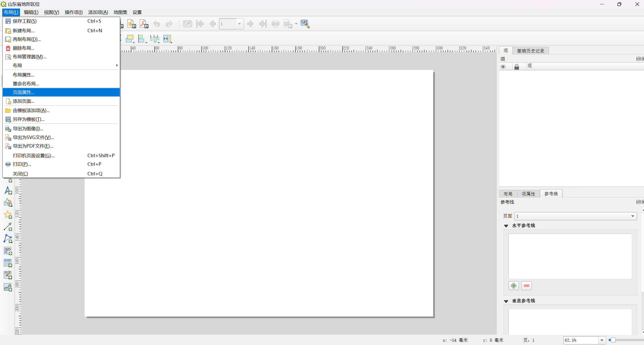This screenshot has height=345, width=644.
Task: Choose 打印(P)... from the menu
Action: tap(61, 164)
